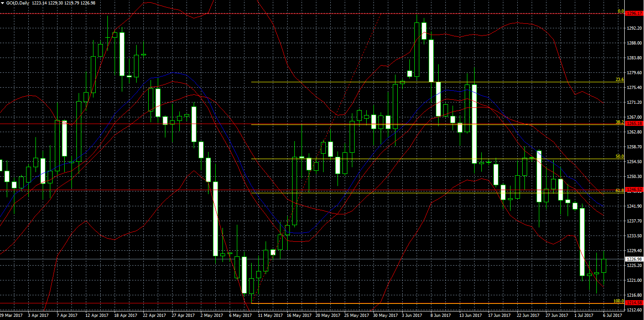This screenshot has width=644, height=320.
Task: Select the 18 Apr 2017 date label
Action: 126,316
